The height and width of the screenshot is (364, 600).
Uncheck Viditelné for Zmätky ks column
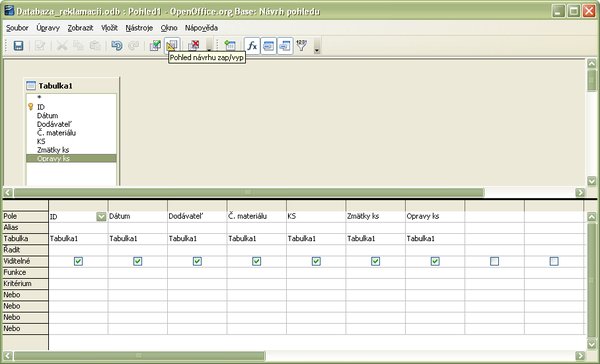tap(375, 261)
